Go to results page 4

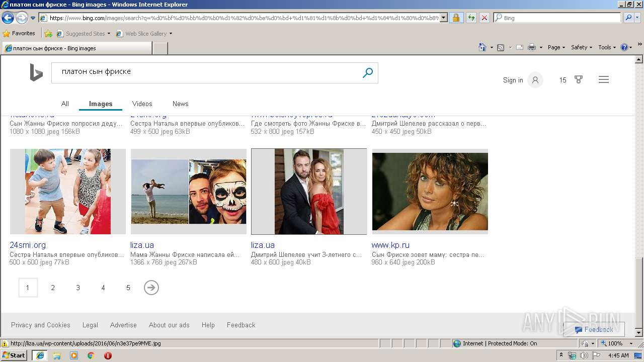103,288
